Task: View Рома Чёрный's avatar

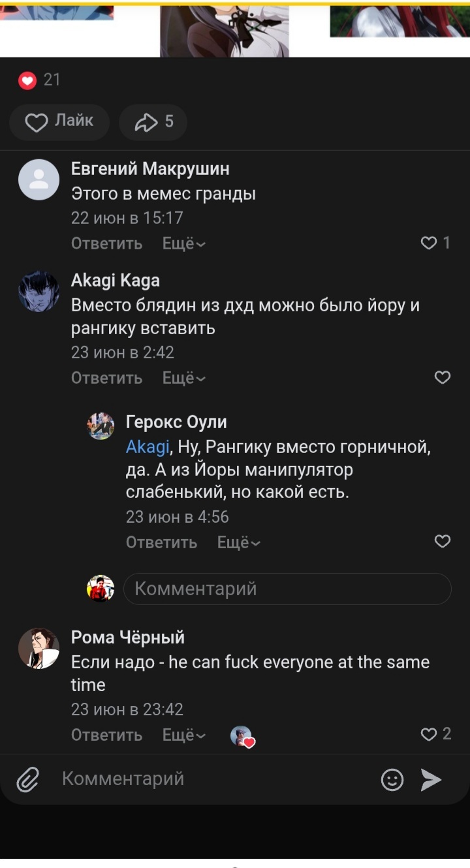Action: click(x=39, y=648)
